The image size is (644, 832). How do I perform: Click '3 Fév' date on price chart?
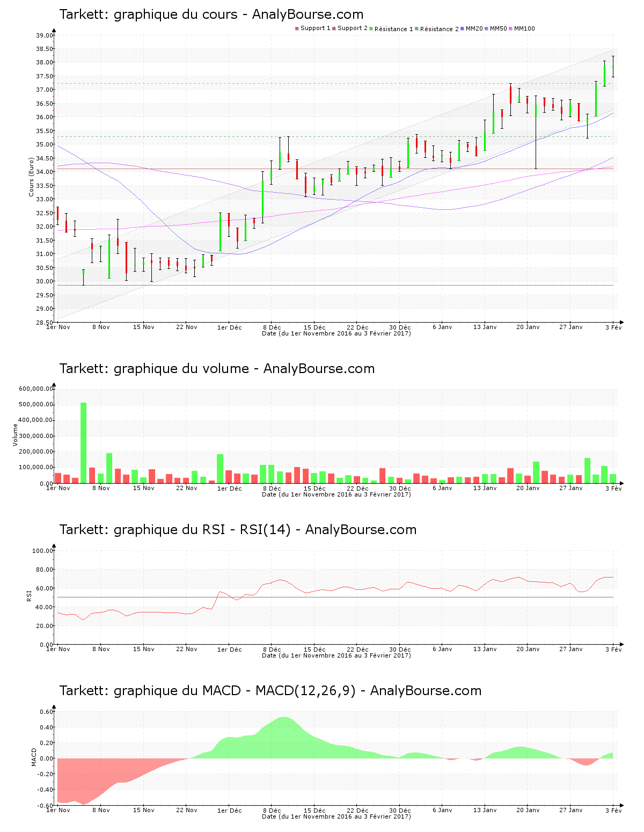[613, 327]
